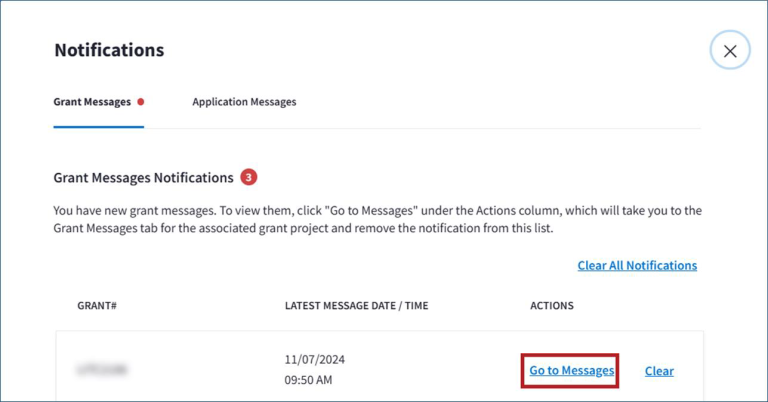The image size is (768, 402).
Task: Click the Notifications panel title
Action: point(109,50)
